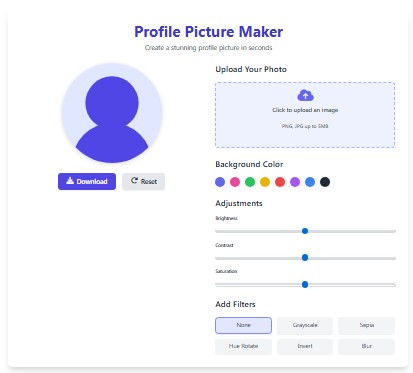The height and width of the screenshot is (373, 413).
Task: Click the Reset button
Action: (x=143, y=181)
